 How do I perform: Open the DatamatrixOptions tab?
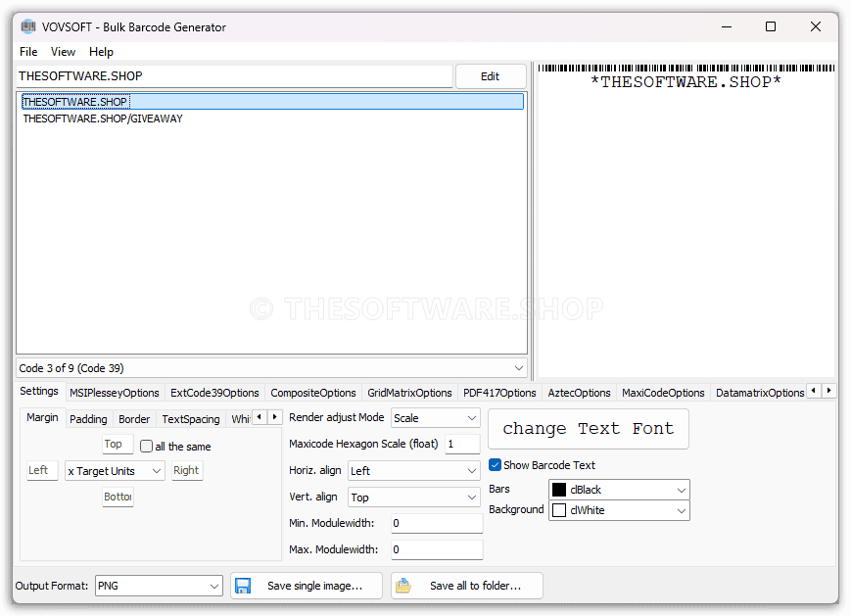tap(760, 393)
